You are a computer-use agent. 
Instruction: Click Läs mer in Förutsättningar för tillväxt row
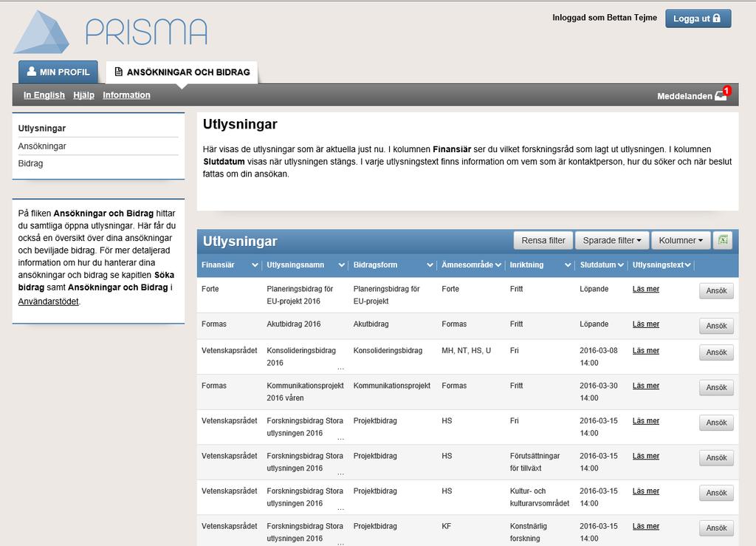coord(645,456)
